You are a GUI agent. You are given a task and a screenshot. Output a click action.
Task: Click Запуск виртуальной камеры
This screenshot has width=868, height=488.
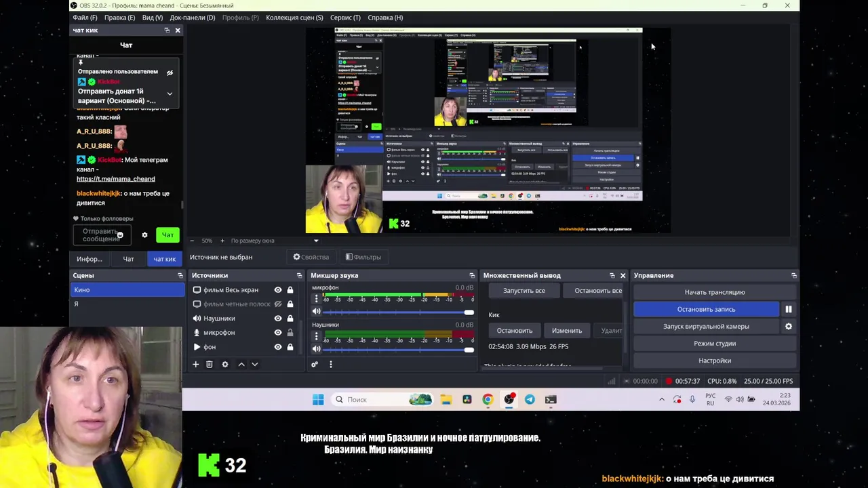pos(706,327)
